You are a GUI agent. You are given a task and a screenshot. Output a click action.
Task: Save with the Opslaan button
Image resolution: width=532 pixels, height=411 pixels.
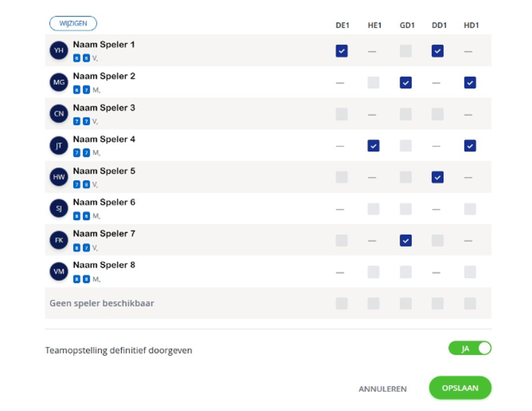[x=460, y=388]
